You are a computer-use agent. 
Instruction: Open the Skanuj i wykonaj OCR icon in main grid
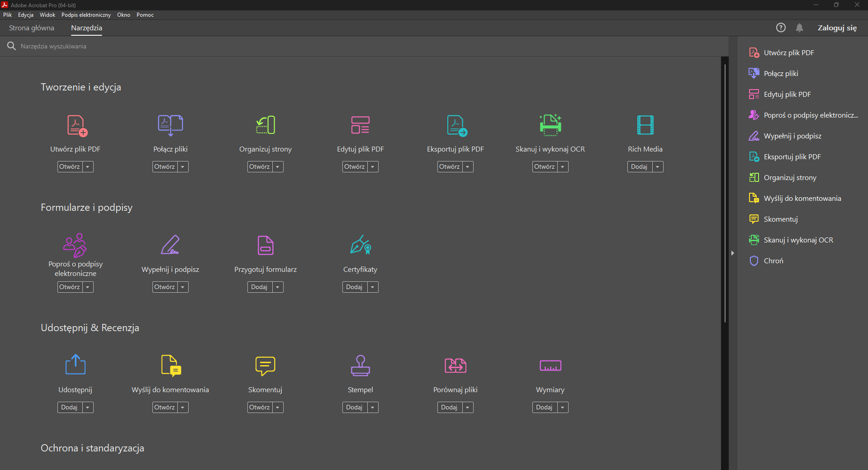pos(550,125)
